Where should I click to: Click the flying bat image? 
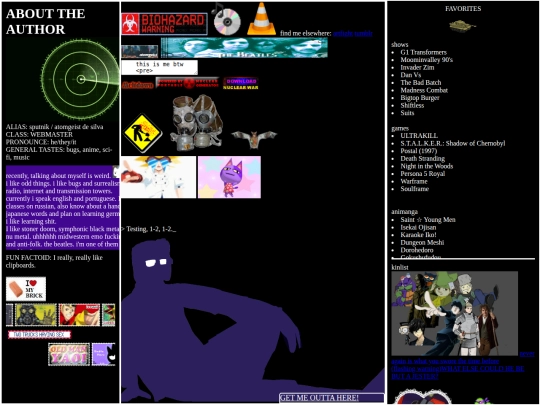coord(254,139)
